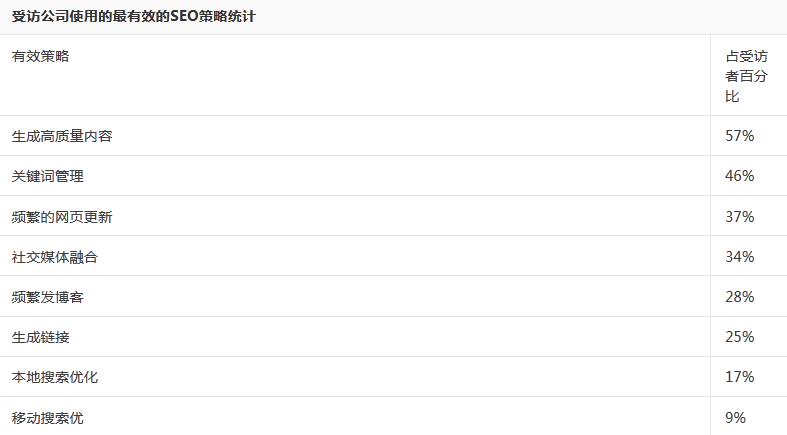Click the 9% value cell
The height and width of the screenshot is (435, 787).
pos(735,417)
